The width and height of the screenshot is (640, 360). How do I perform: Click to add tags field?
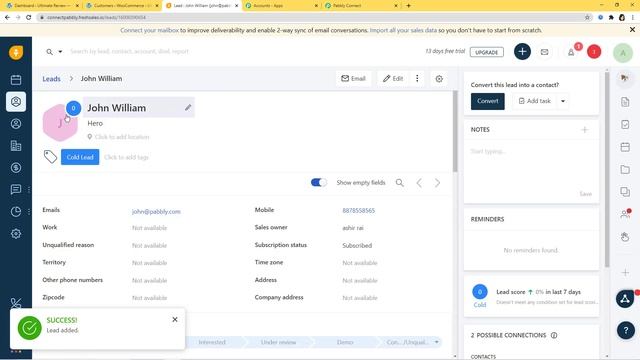[x=126, y=157]
